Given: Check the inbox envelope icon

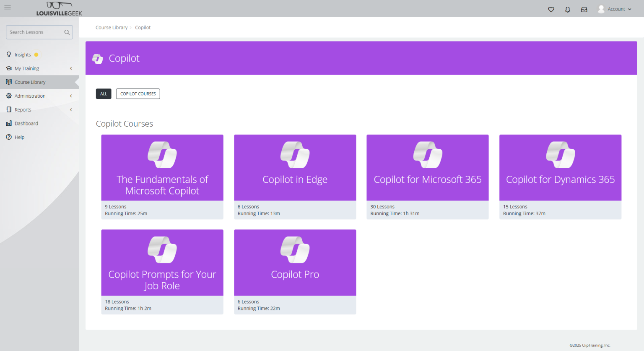Looking at the screenshot, I should (x=584, y=9).
